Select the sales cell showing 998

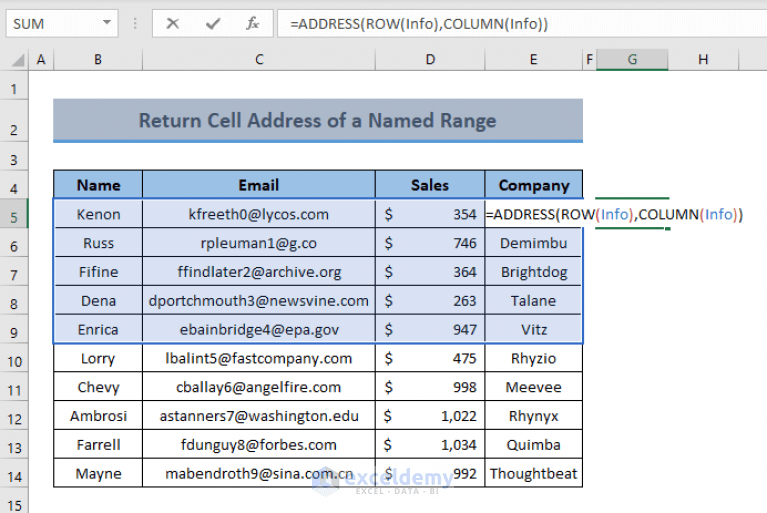[x=430, y=387]
